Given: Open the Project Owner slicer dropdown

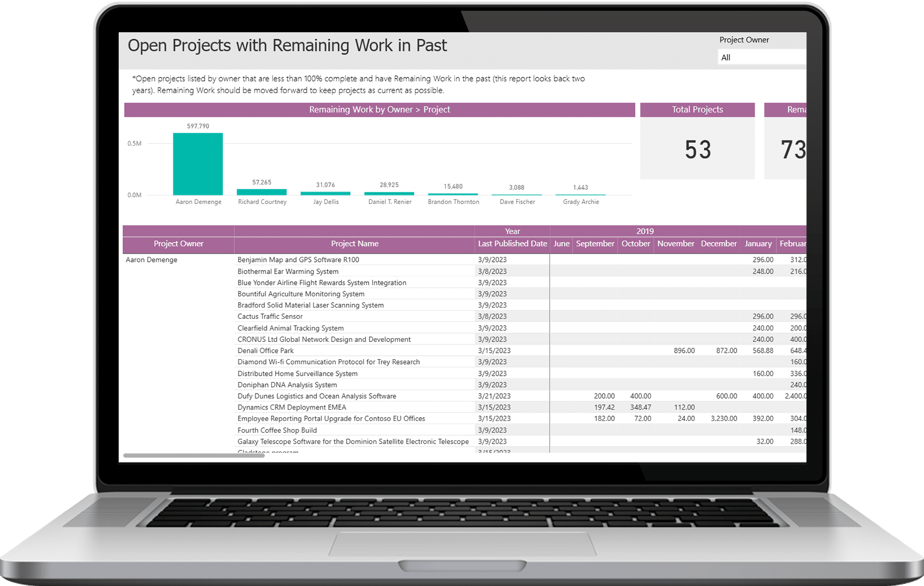Looking at the screenshot, I should point(761,58).
